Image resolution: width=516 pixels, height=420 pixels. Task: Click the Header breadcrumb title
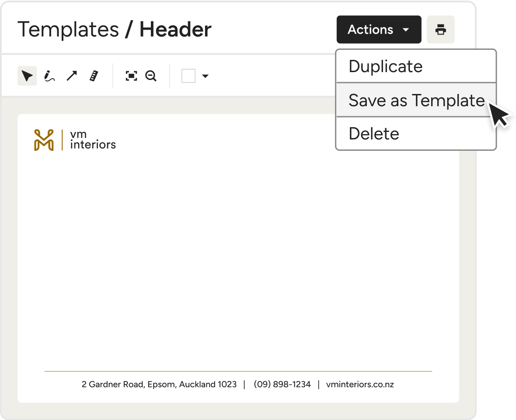[175, 30]
